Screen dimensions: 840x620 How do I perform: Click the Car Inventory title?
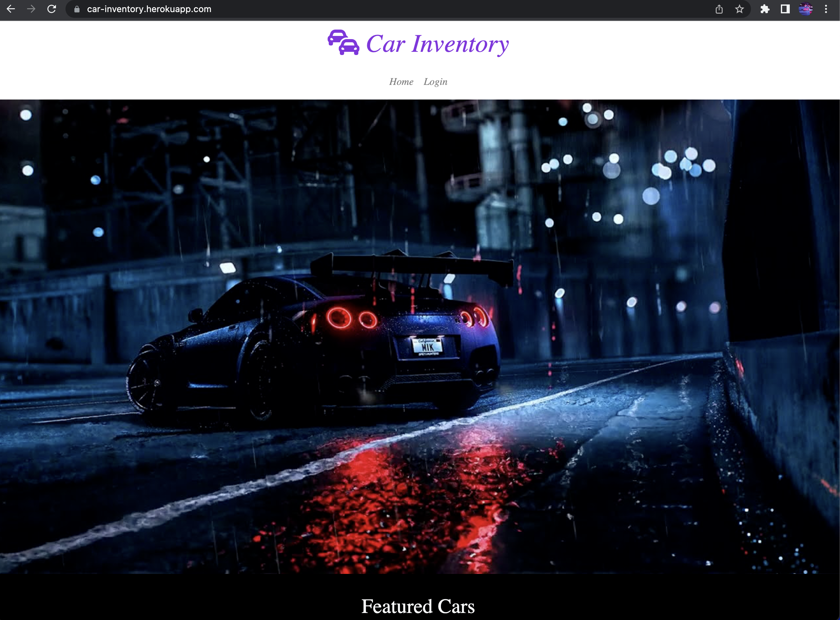pyautogui.click(x=437, y=44)
